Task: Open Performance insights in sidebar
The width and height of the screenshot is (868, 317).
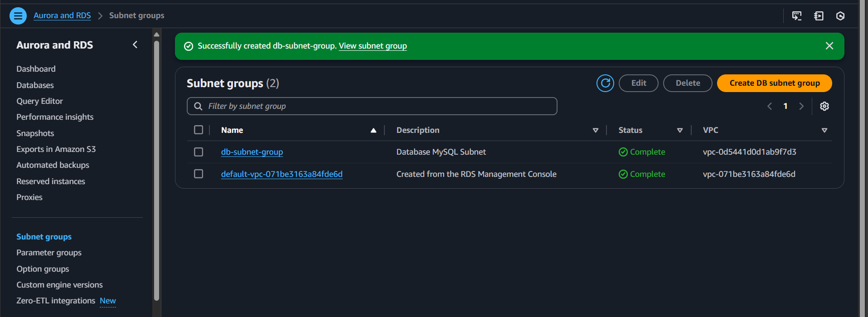Action: [x=55, y=117]
